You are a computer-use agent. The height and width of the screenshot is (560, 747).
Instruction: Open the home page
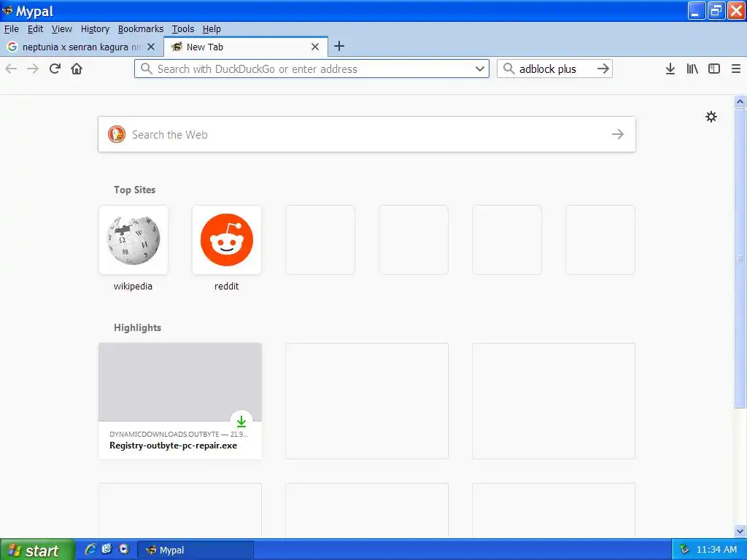pos(77,69)
